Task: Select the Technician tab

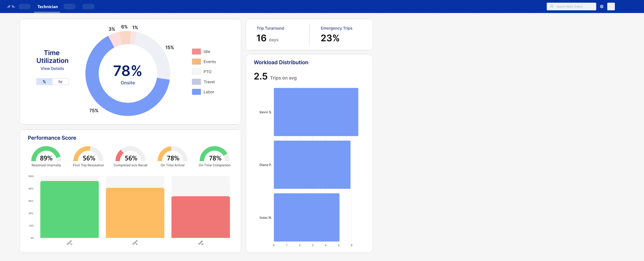Action: (47, 7)
